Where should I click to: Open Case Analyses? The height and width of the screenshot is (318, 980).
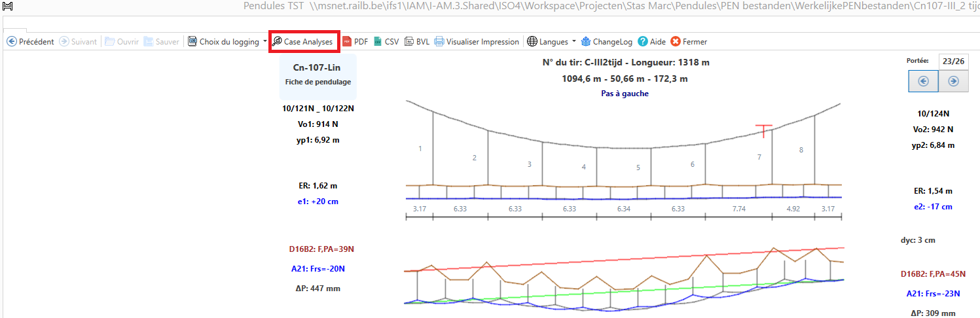tap(302, 41)
